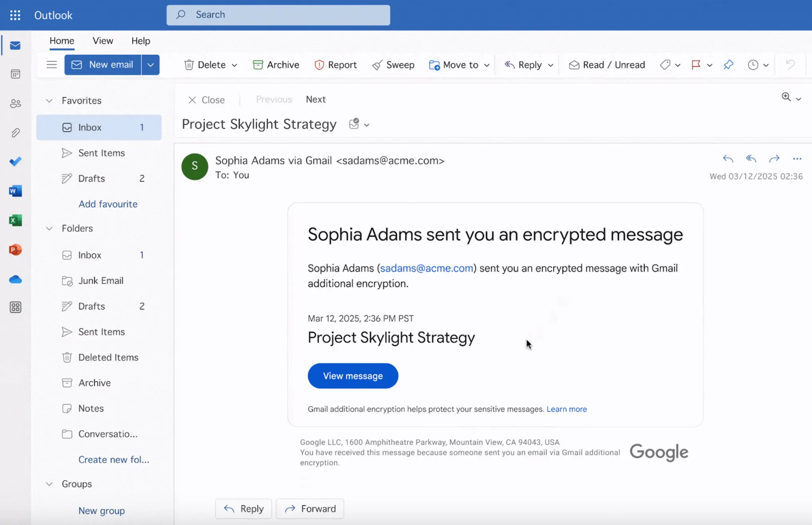
Task: Launch the To Do checkmark app
Action: [15, 162]
